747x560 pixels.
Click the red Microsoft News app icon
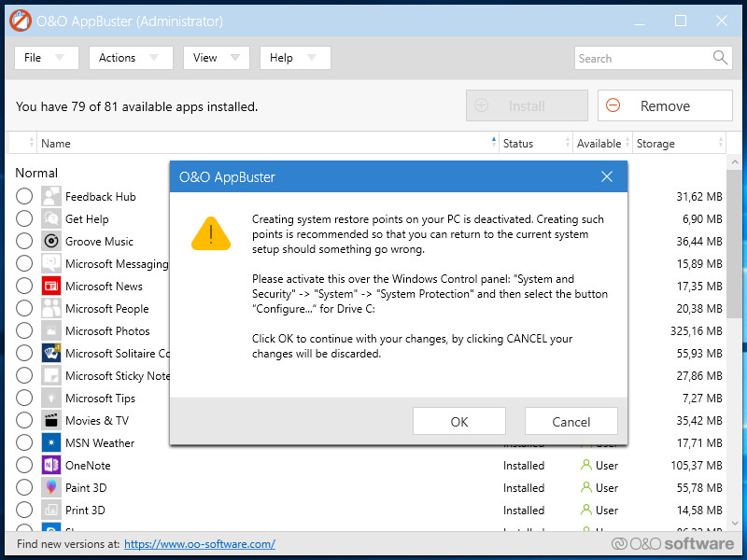tap(51, 286)
